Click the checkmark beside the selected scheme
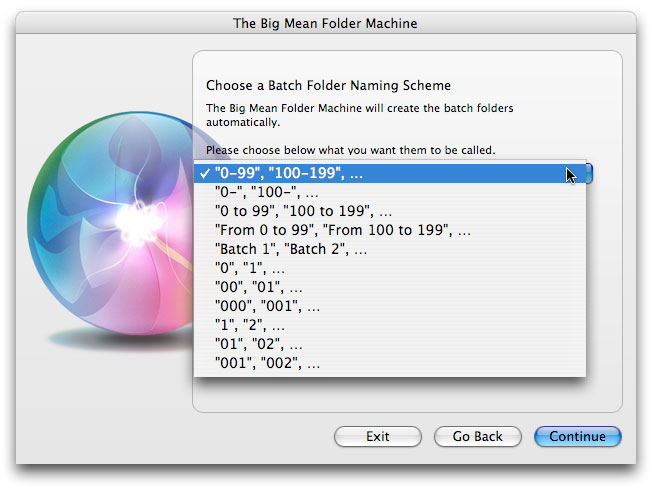 205,173
